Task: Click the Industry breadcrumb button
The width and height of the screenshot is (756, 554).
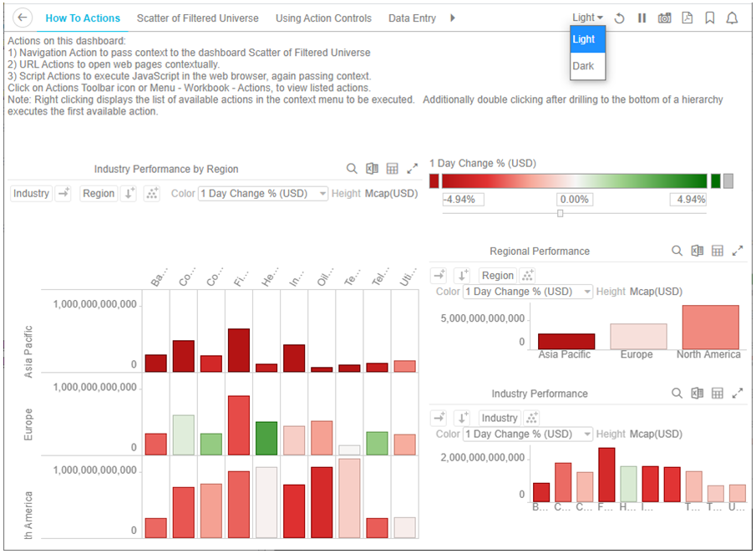Action: [x=30, y=193]
